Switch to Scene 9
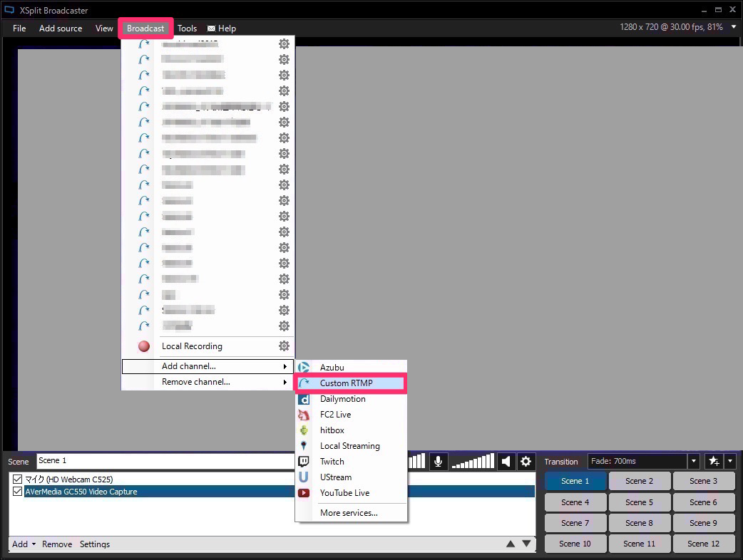This screenshot has height=560, width=743. [704, 523]
